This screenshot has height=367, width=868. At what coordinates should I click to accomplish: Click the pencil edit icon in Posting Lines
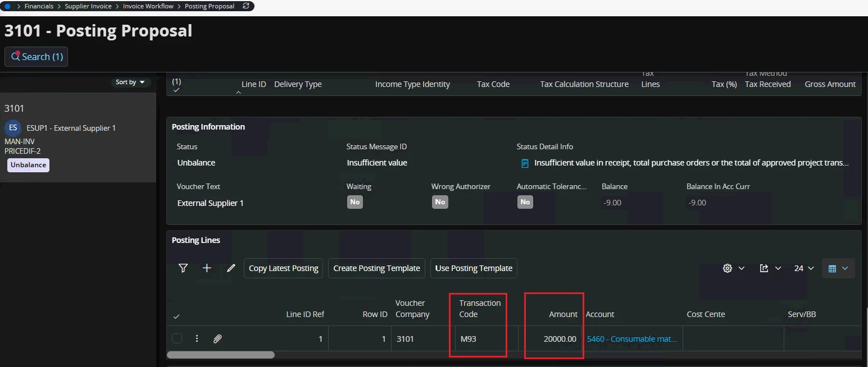click(x=231, y=268)
